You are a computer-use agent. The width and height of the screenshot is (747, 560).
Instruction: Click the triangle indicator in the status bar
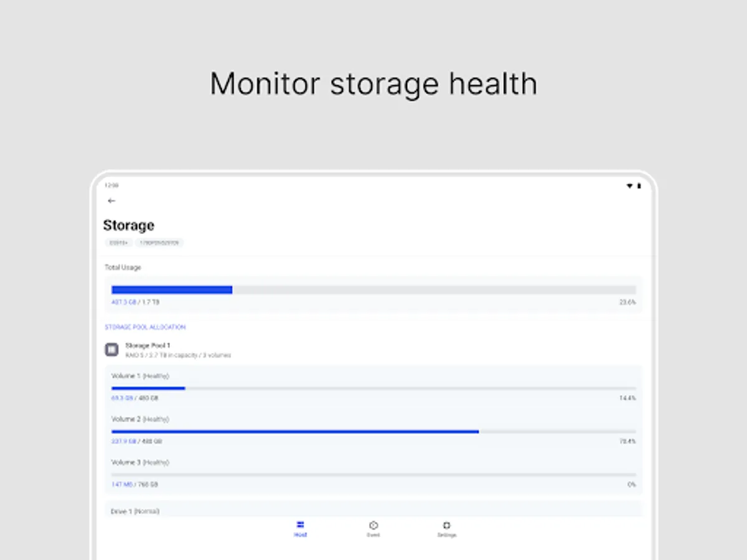click(629, 186)
